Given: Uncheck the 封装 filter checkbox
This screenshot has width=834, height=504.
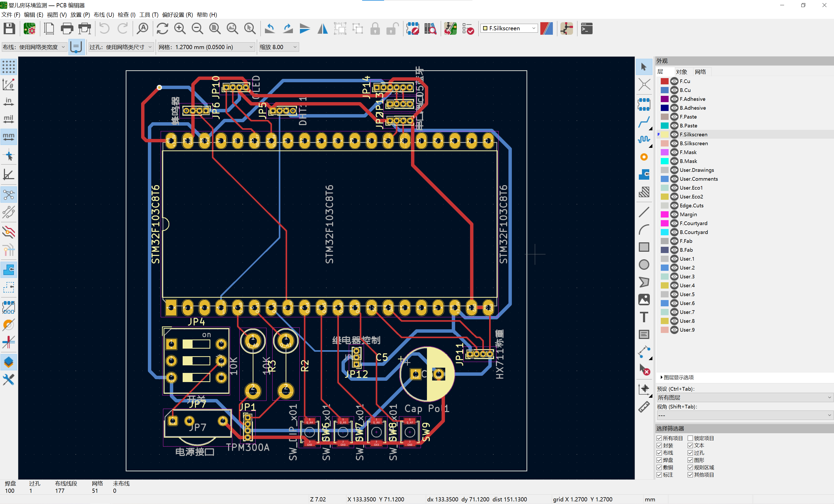Looking at the screenshot, I should 659,446.
